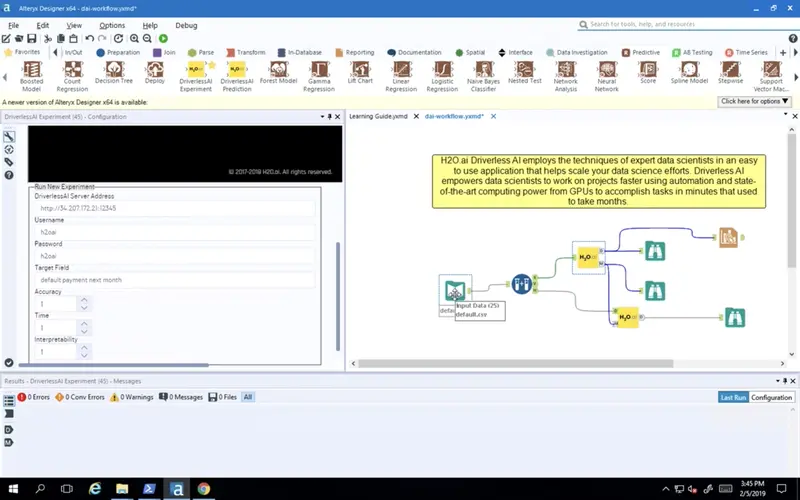
Task: Open the Time Series tool category
Action: pyautogui.click(x=746, y=52)
